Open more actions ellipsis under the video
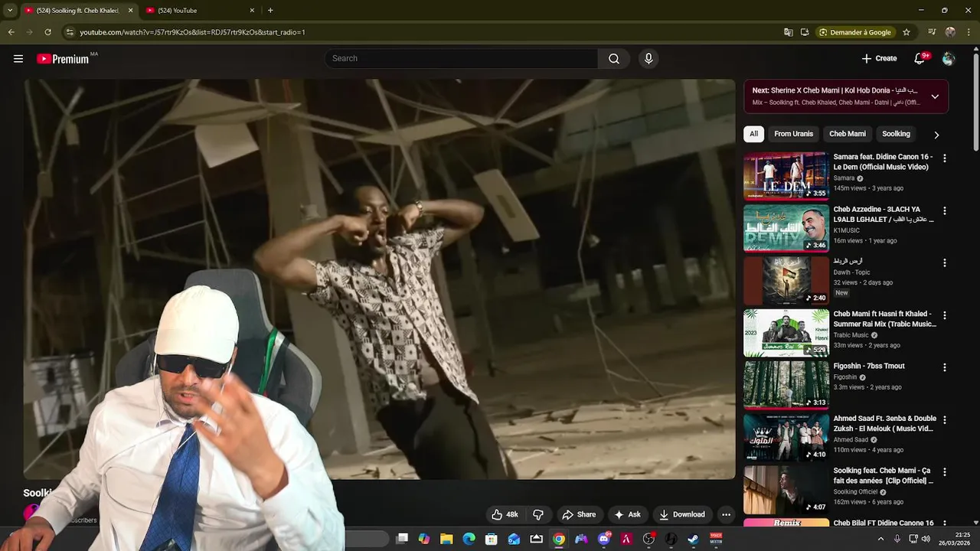The width and height of the screenshot is (980, 551). pyautogui.click(x=726, y=514)
